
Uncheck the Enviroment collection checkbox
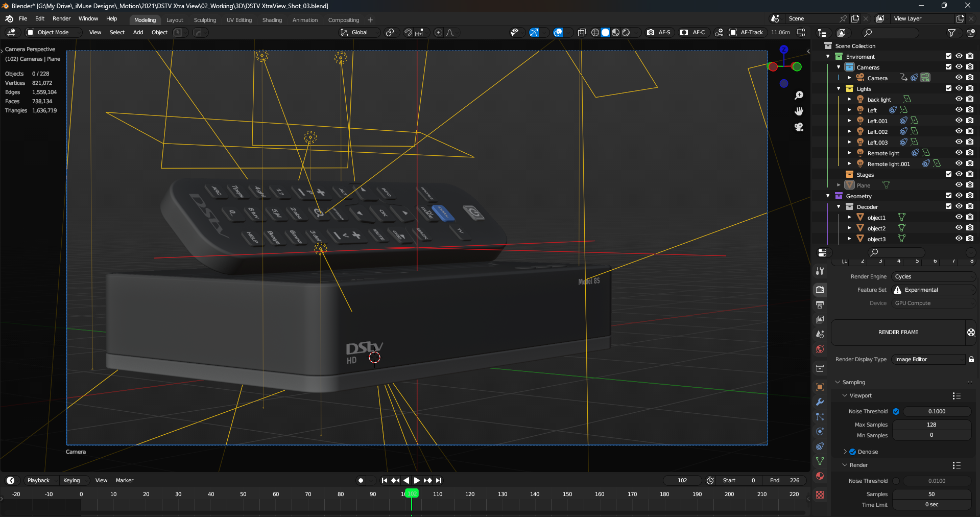point(948,56)
